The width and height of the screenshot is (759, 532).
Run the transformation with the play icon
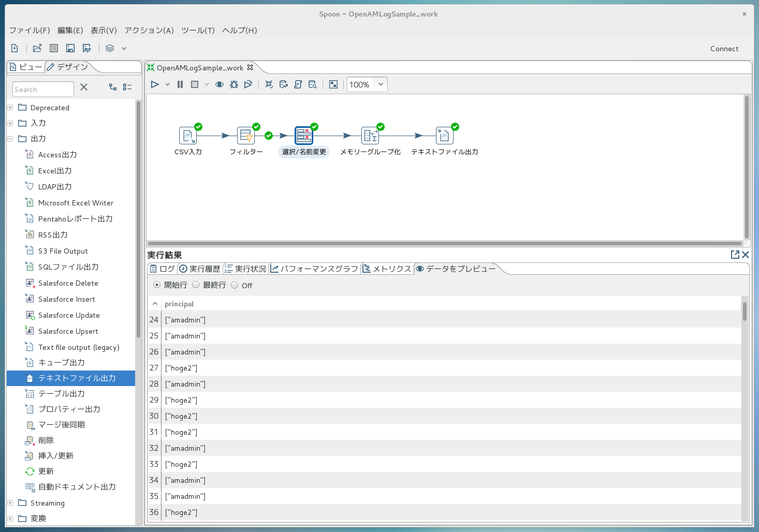pyautogui.click(x=155, y=84)
